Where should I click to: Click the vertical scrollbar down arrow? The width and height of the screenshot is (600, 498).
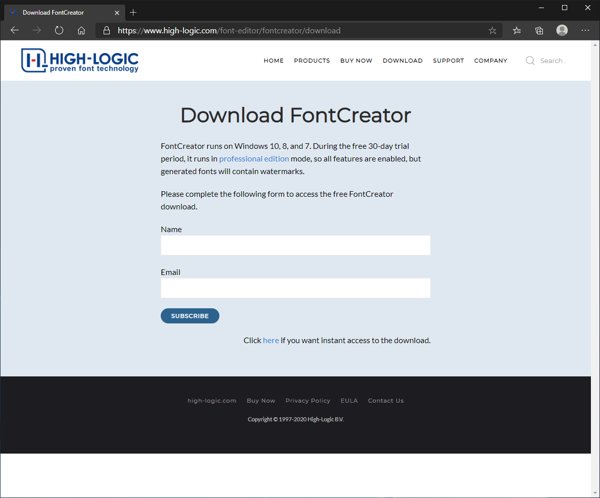pyautogui.click(x=595, y=493)
